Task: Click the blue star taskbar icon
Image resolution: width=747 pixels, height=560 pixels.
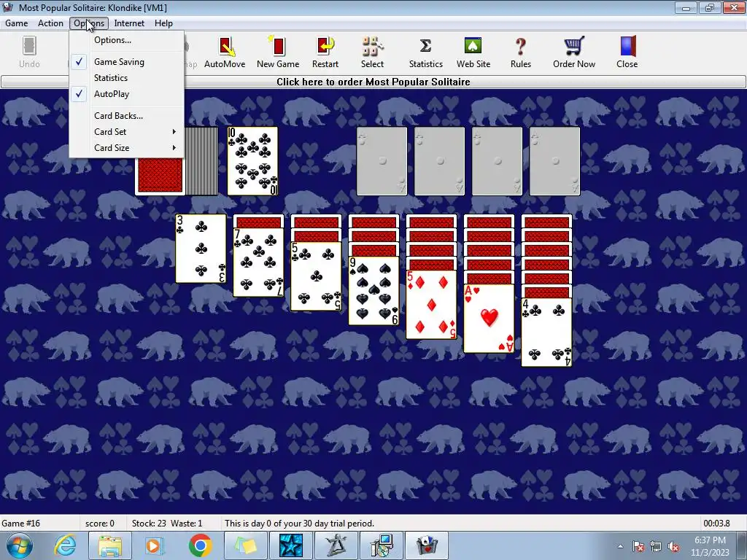Action: [x=290, y=545]
